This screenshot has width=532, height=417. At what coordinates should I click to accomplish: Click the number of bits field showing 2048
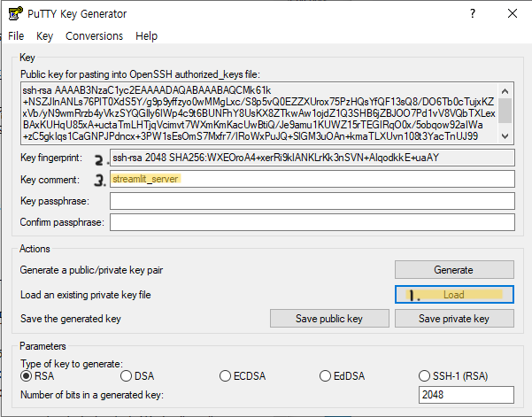pos(466,395)
